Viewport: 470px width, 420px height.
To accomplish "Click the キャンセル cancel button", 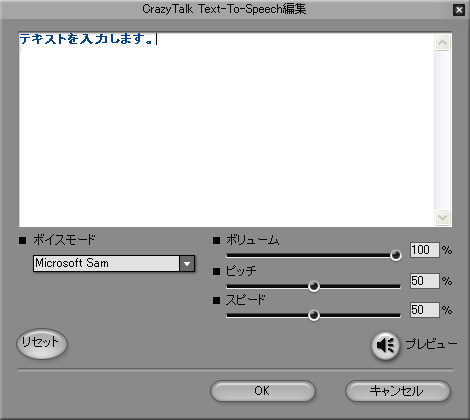I will coord(398,391).
